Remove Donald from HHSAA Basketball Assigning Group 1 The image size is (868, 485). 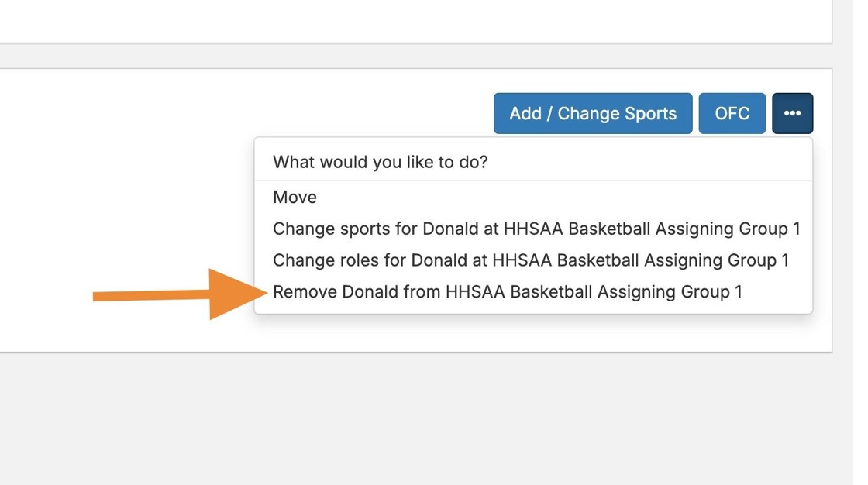pos(507,292)
